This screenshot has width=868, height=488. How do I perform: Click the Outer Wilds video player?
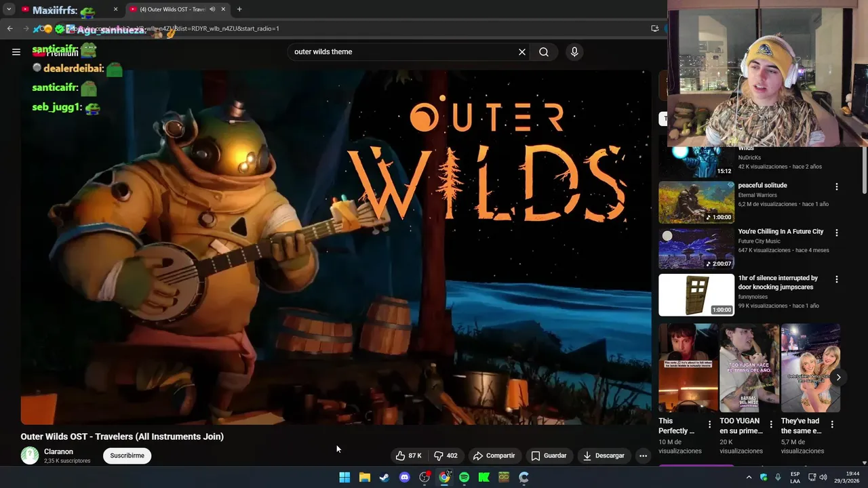(336, 247)
